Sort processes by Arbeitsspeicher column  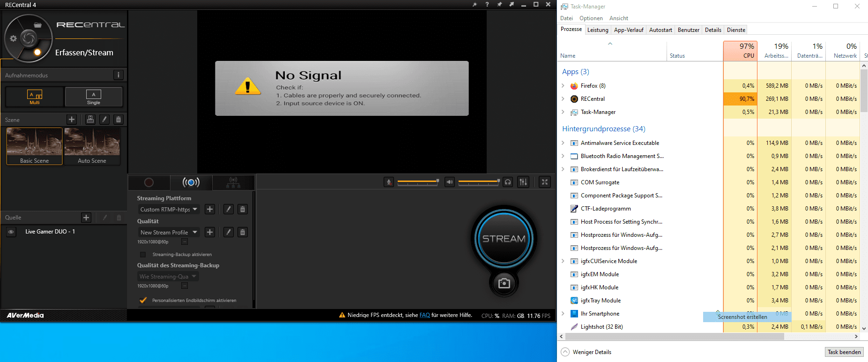pyautogui.click(x=774, y=51)
